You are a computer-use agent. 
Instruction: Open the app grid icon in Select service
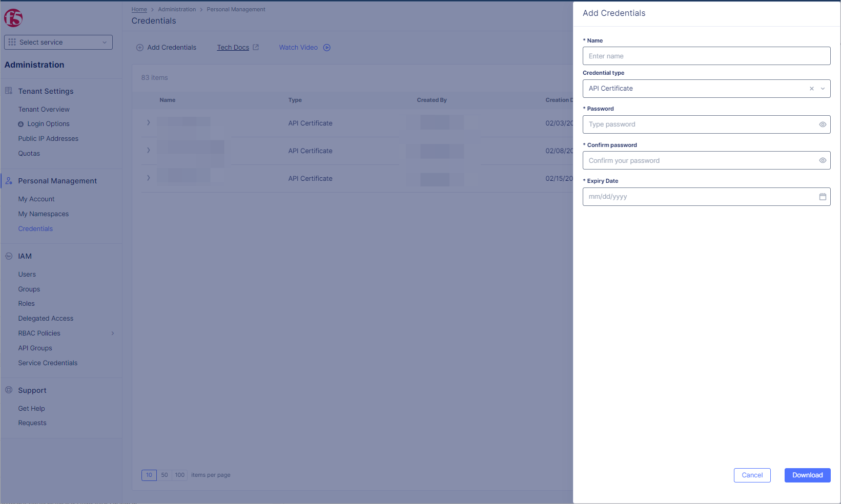[x=12, y=42]
